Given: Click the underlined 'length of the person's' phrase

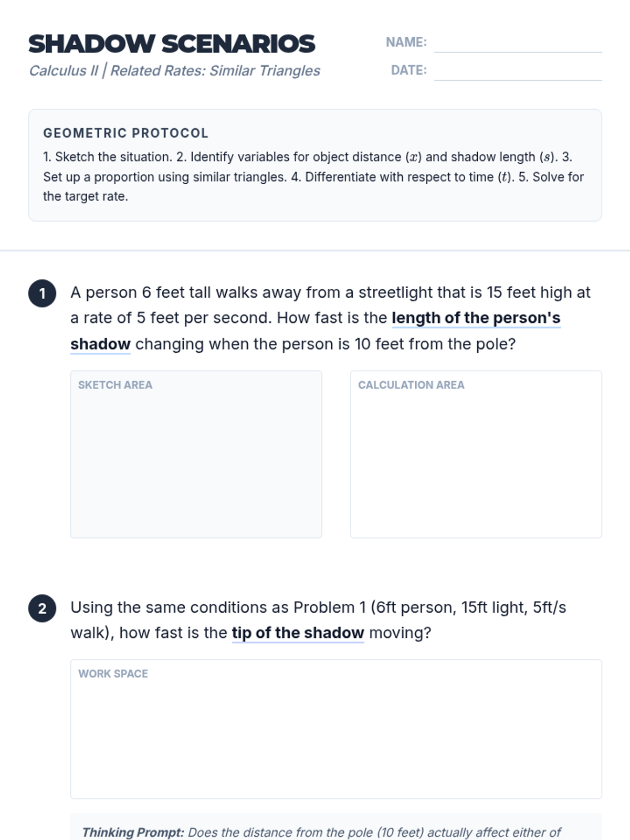Looking at the screenshot, I should tap(476, 318).
